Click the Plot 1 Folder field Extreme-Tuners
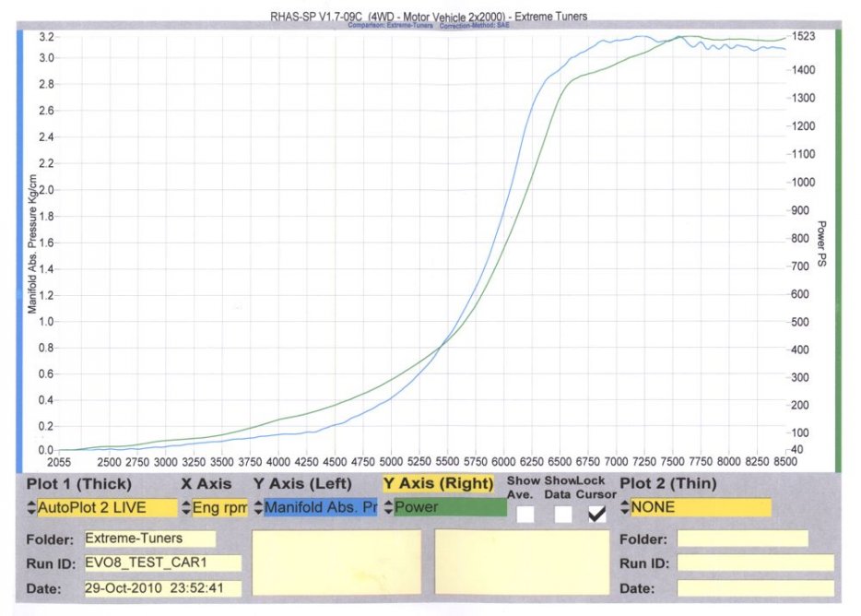This screenshot has height=616, width=861. [x=149, y=539]
